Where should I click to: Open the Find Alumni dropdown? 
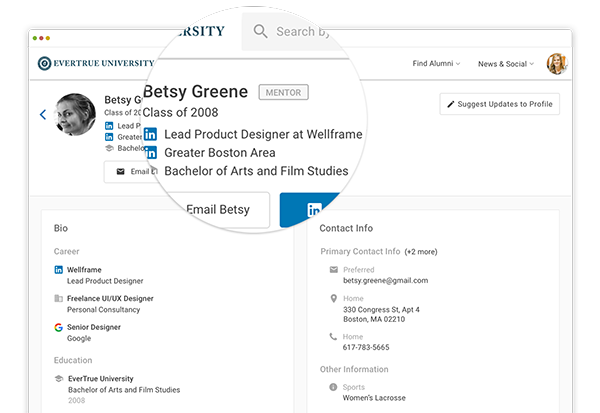[x=436, y=64]
